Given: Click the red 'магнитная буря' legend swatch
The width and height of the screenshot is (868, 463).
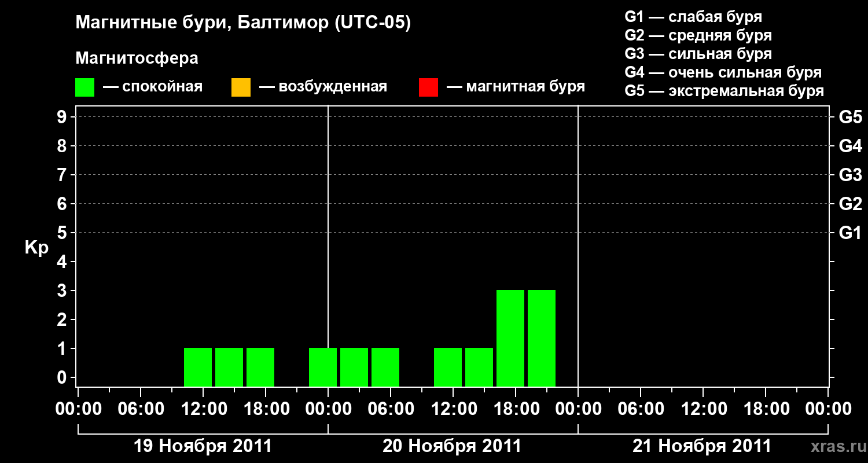Looking at the screenshot, I should (428, 87).
